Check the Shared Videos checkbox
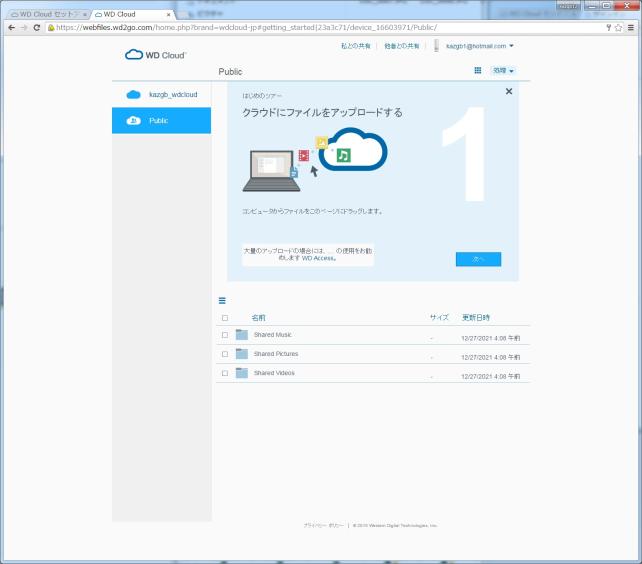 225,373
